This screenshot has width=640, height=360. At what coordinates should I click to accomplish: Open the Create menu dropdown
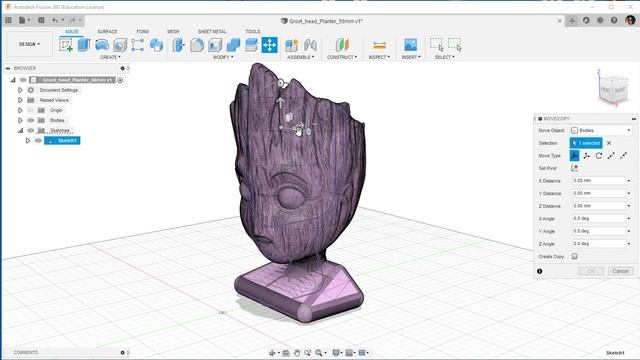point(110,57)
